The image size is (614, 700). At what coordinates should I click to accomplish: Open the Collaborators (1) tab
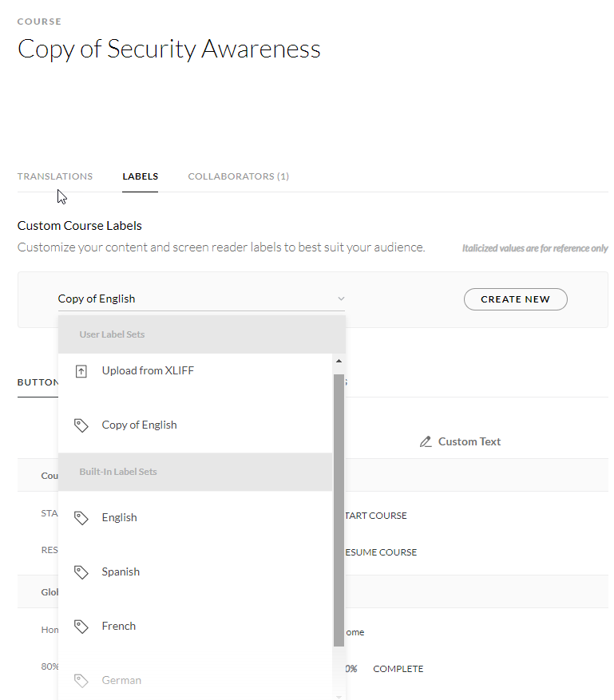[238, 176]
